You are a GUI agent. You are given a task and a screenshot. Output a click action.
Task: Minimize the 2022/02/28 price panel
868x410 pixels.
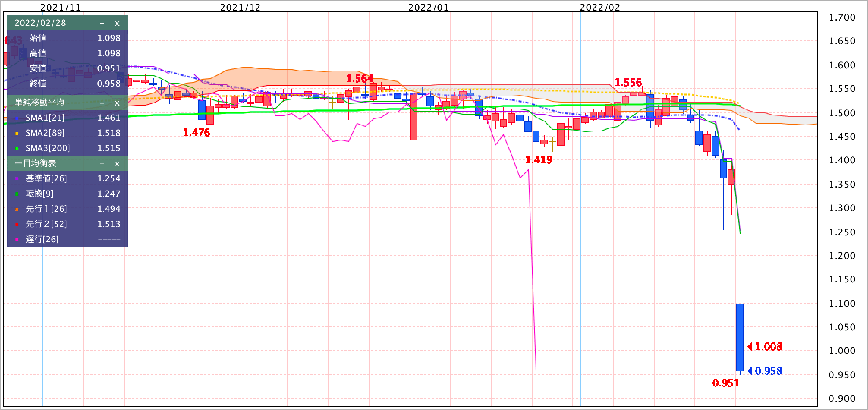(102, 23)
